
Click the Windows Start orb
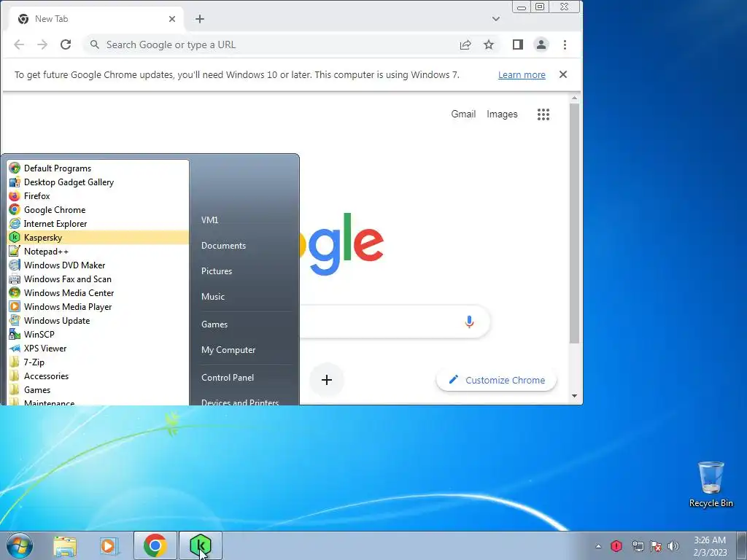[20, 545]
